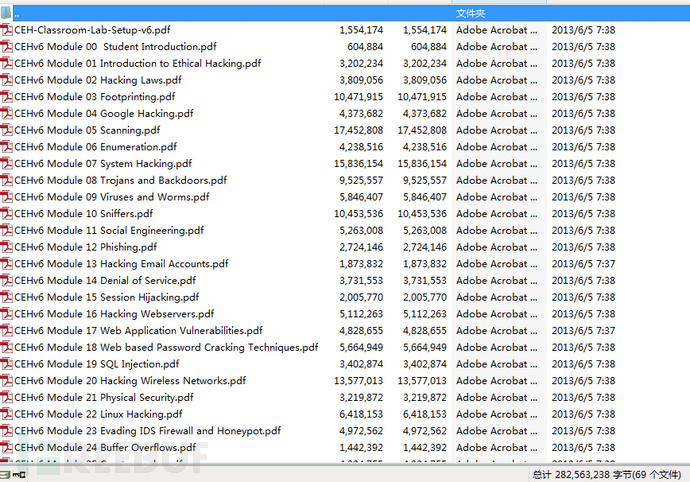Viewport: 690px width, 482px height.
Task: Select CEHv6 Module 17 Web Application Vulnerabilities.pdf
Action: click(x=139, y=331)
